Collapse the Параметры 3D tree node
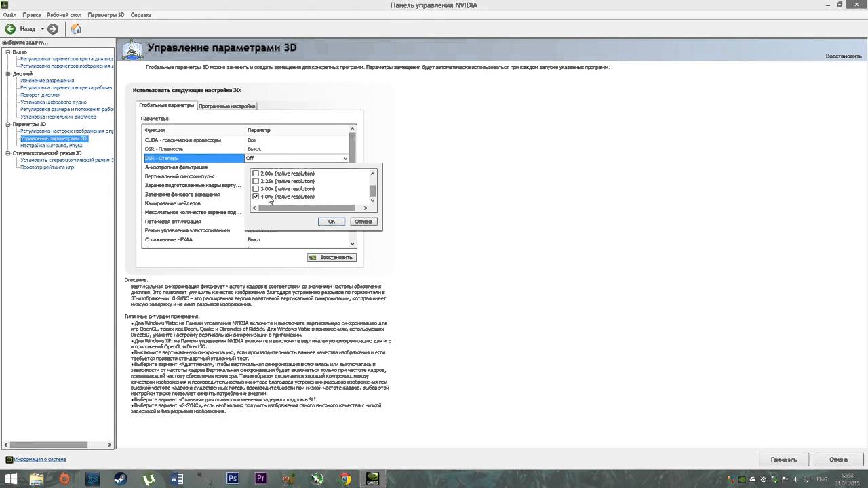Image resolution: width=868 pixels, height=488 pixels. pos(8,124)
